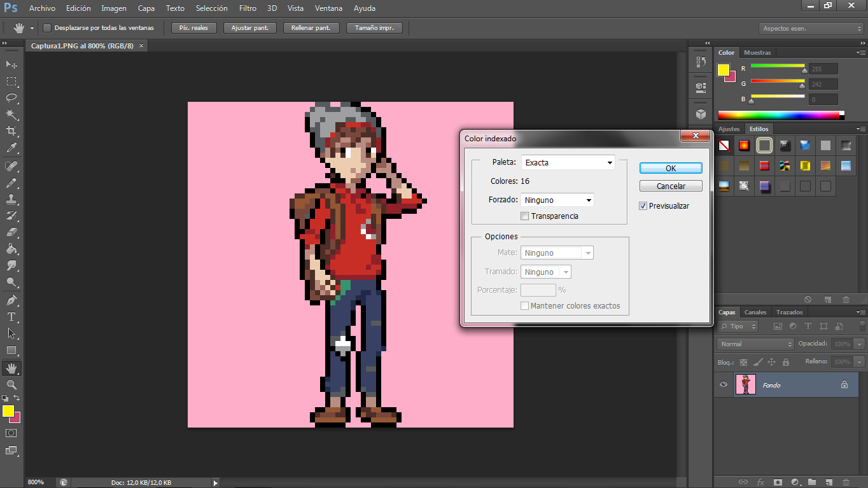The image size is (868, 488).
Task: Confirm the dialog with OK
Action: (x=671, y=169)
